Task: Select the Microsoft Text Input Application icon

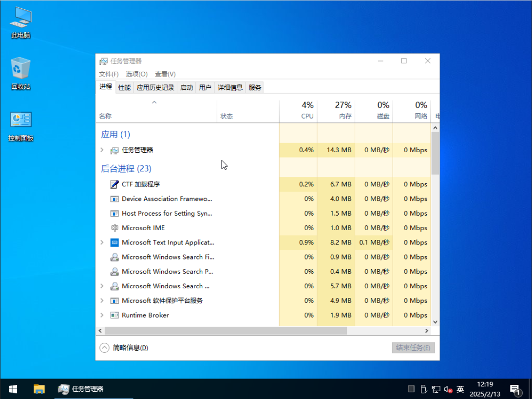Action: point(114,242)
